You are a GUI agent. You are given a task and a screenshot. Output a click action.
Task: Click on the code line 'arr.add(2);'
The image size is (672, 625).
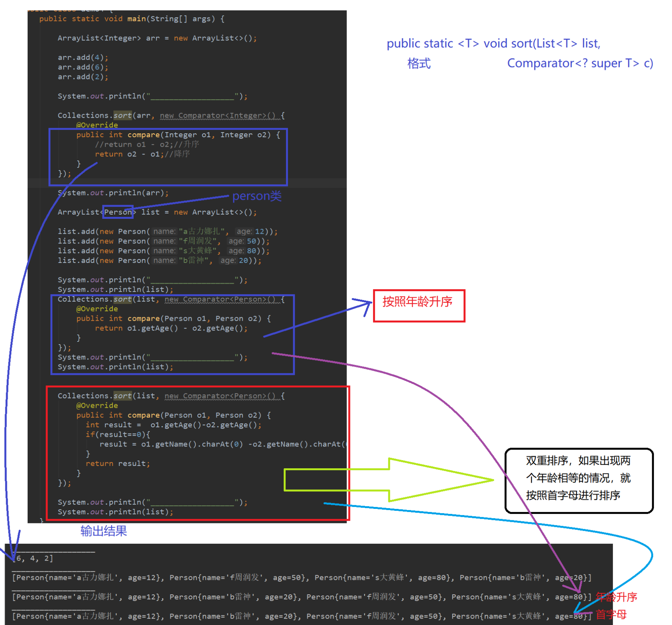pos(83,77)
